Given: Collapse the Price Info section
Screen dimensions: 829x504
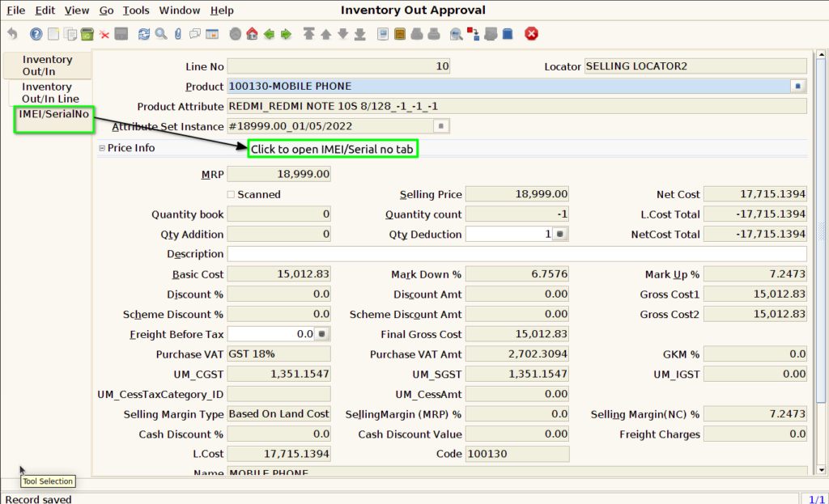Looking at the screenshot, I should [102, 148].
